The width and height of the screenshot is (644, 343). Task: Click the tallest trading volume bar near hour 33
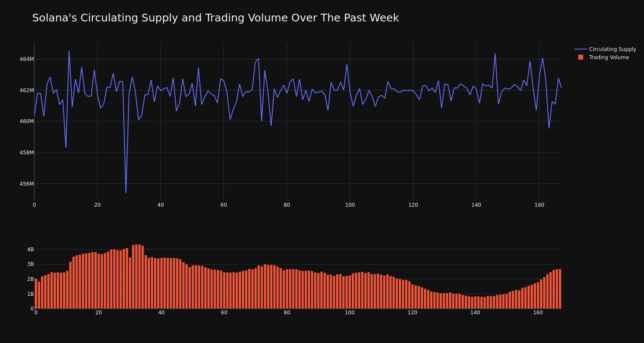pos(140,277)
